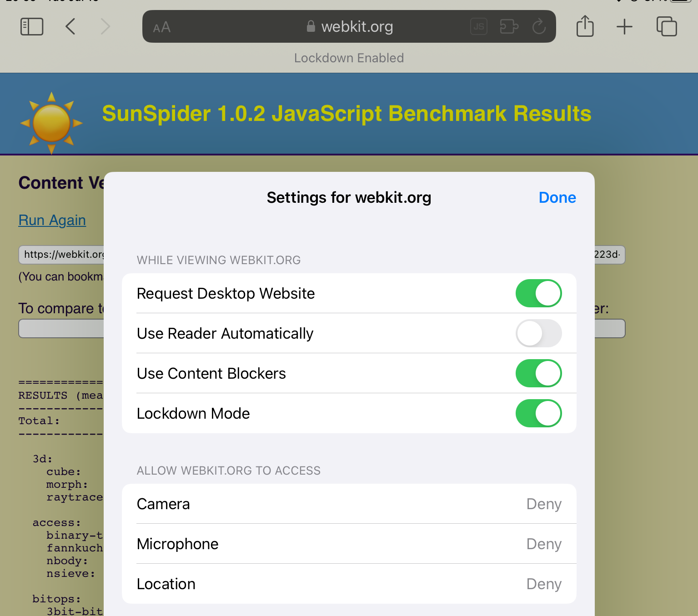Open the AA page settings menu
The height and width of the screenshot is (616, 698).
point(162,27)
